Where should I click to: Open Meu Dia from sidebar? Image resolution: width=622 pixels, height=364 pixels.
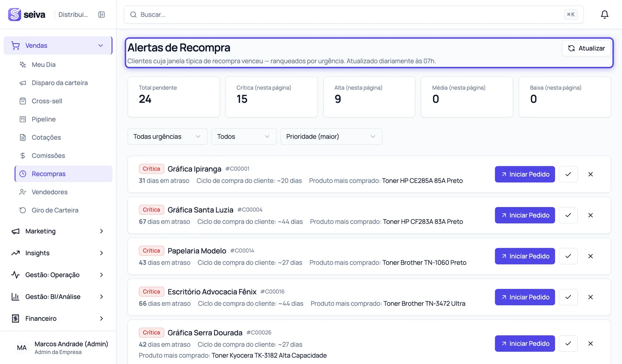(x=63, y=64)
